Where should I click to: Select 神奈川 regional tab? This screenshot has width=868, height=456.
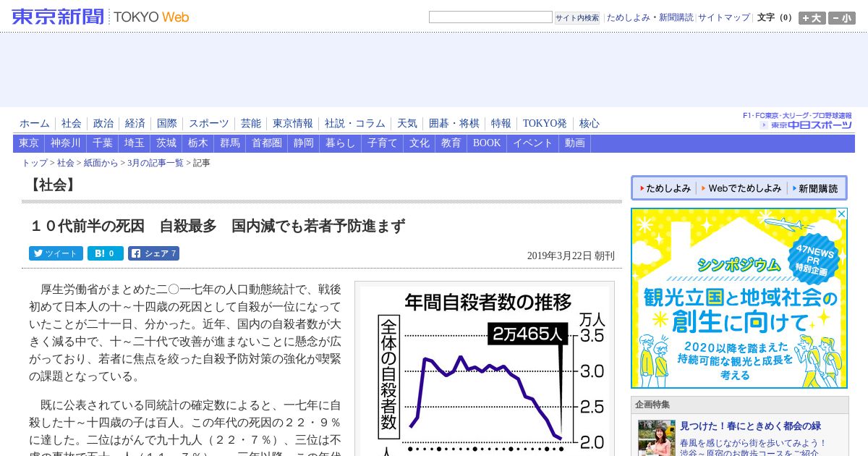point(66,143)
